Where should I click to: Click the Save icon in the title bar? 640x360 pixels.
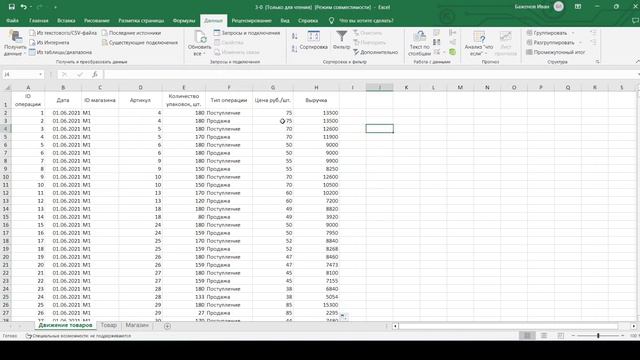pos(11,7)
